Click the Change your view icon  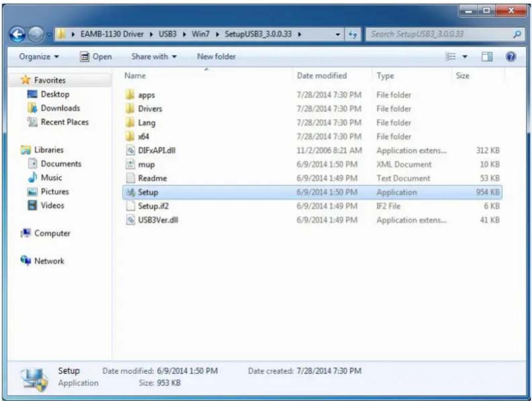pos(450,57)
